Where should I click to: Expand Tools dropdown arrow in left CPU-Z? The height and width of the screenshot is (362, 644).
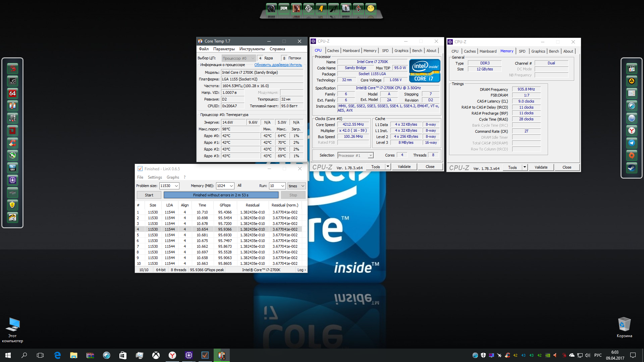388,167
